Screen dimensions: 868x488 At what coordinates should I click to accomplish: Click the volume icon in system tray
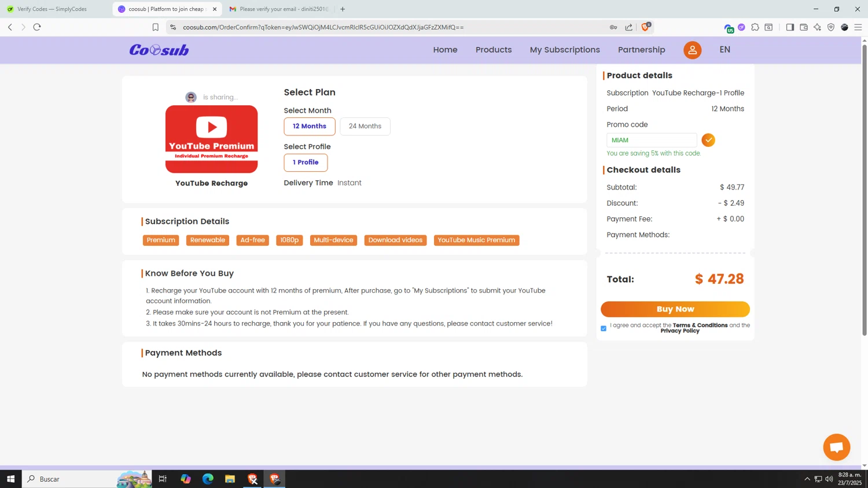click(829, 479)
